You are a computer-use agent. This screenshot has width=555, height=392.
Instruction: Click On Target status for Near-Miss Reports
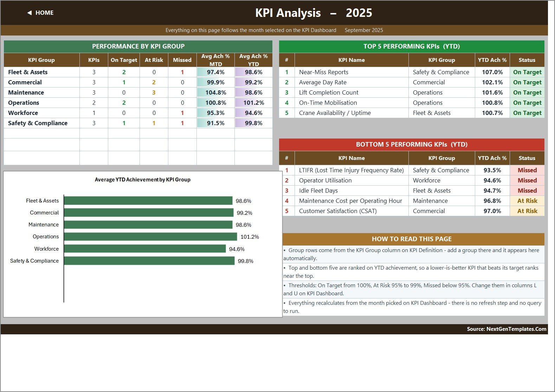[x=527, y=72]
